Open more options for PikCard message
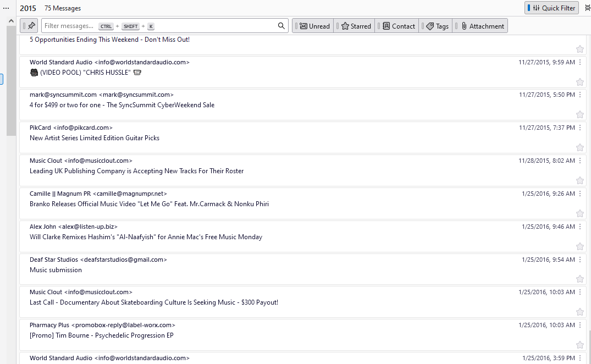The height and width of the screenshot is (364, 591). [x=580, y=128]
